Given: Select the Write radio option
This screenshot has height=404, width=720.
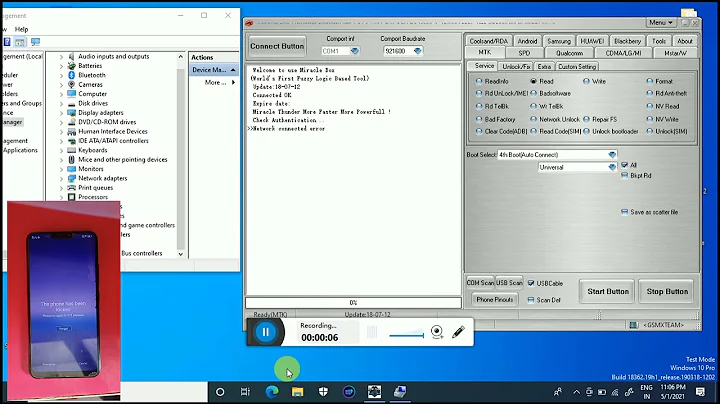Looking at the screenshot, I should 586,81.
